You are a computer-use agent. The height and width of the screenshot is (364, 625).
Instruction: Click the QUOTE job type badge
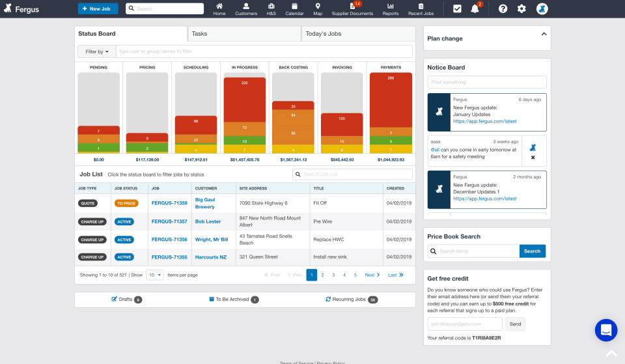88,203
